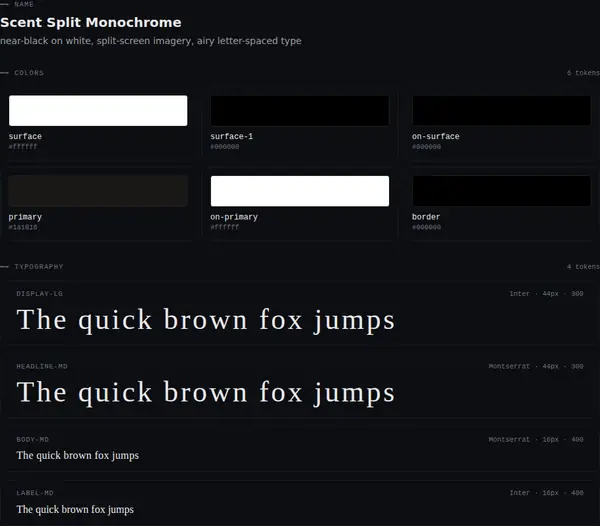Select the on-primary white swatch

300,191
